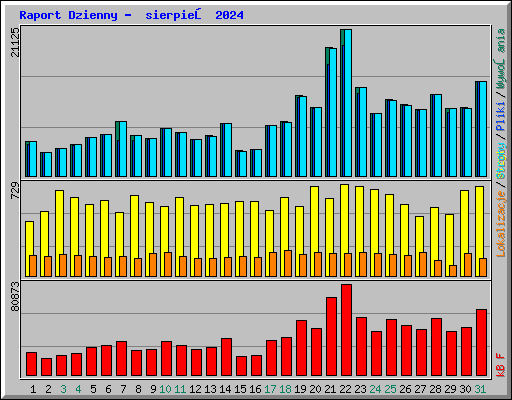Click the red KB bar for day 14
Image resolution: width=512 pixels, height=400 pixels.
[226, 357]
